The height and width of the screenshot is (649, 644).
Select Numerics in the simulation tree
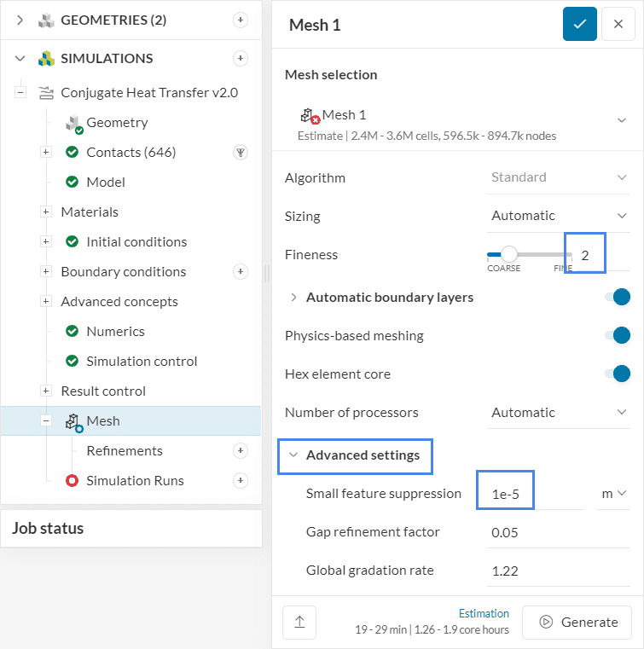click(x=115, y=332)
